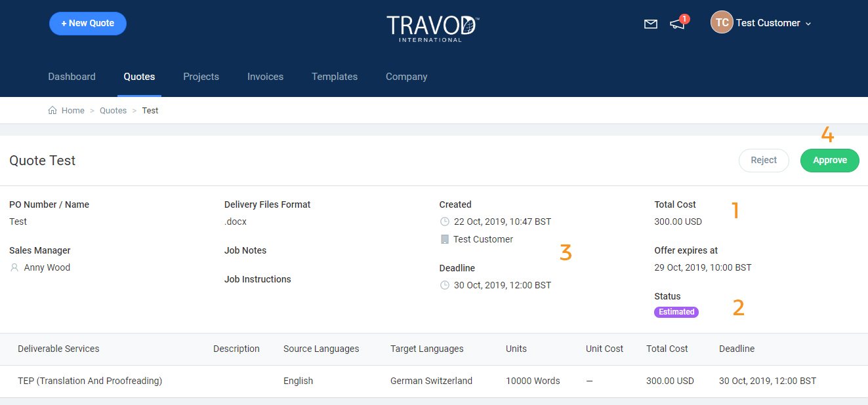Click the TC user avatar
The height and width of the screenshot is (405, 868).
click(x=722, y=23)
